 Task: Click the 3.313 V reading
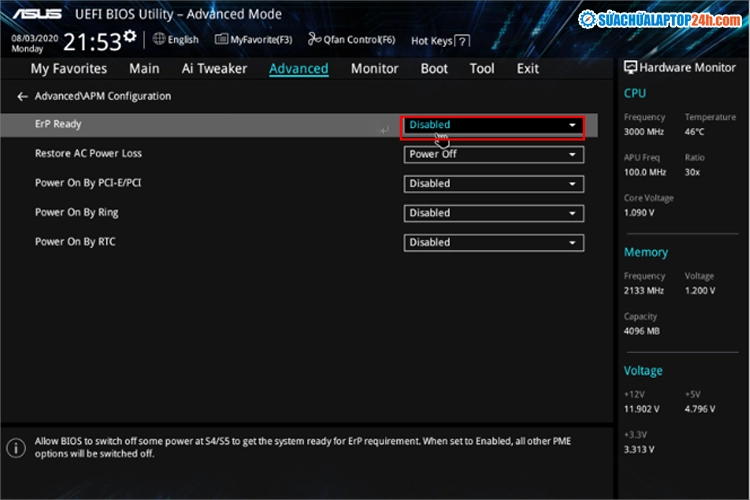point(639,450)
